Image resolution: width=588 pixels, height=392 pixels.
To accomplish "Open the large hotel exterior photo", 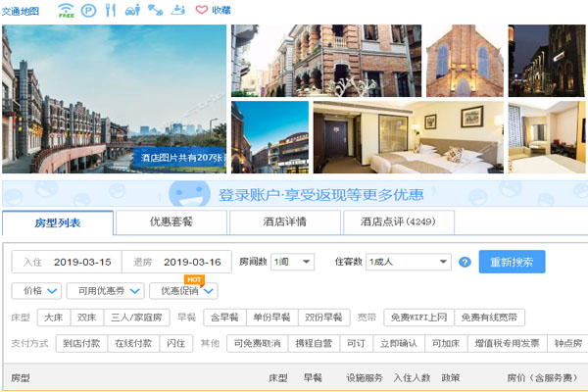I will [x=114, y=99].
